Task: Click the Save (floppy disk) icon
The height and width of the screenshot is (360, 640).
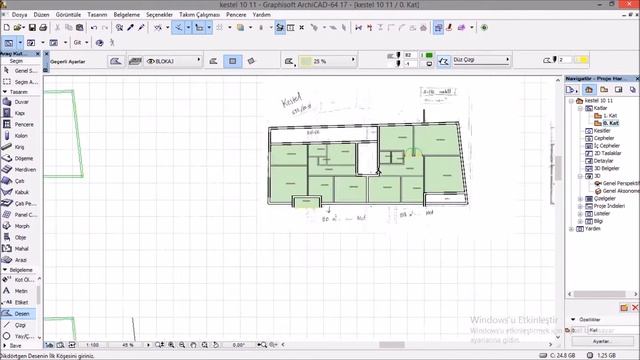Action: tap(32, 28)
